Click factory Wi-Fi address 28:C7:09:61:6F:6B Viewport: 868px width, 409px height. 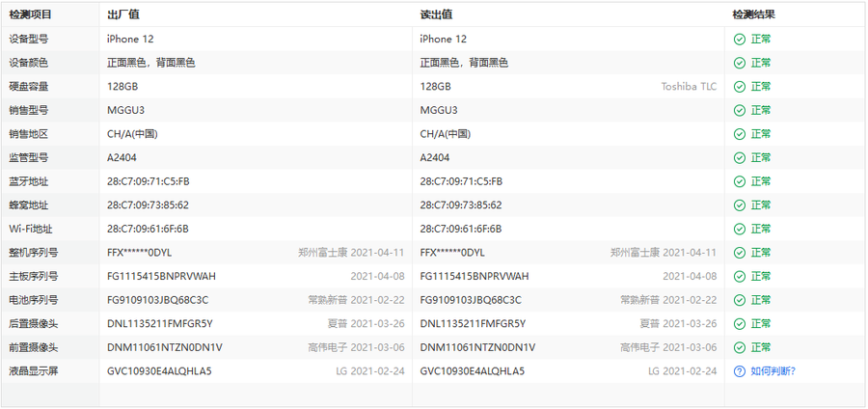148,230
